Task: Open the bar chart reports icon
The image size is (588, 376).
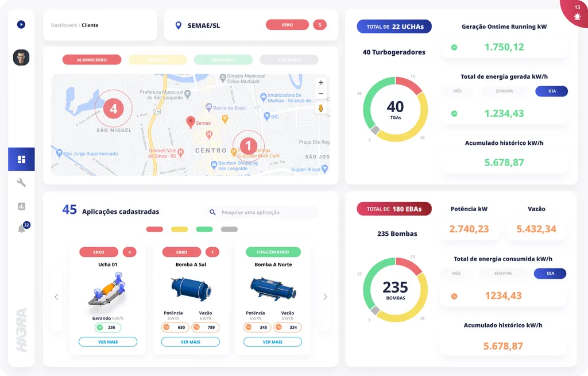Action: coord(21,206)
